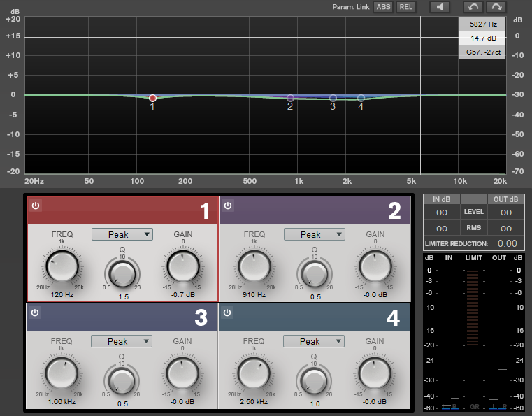Enable ABS parameter link mode

coord(383,7)
